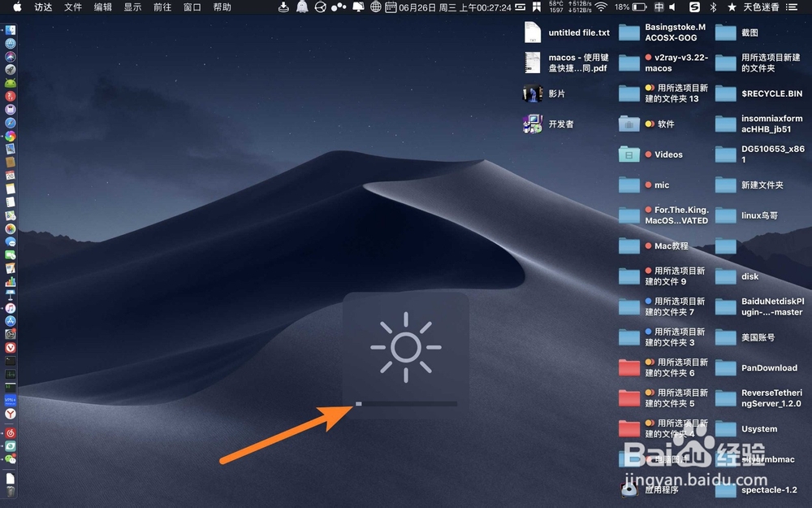Open the 显示 menu
Viewport: 812px width, 508px height.
[x=132, y=7]
